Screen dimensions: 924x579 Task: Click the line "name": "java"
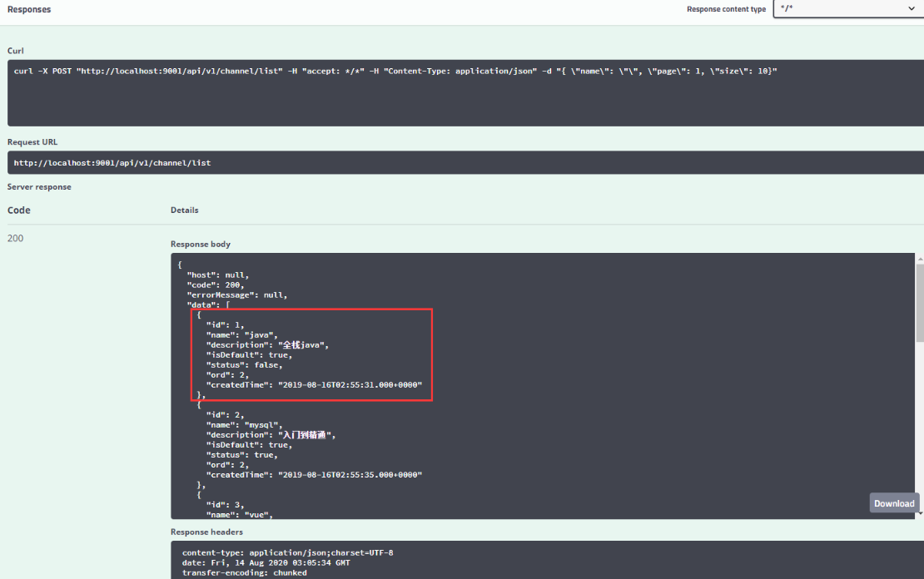242,335
